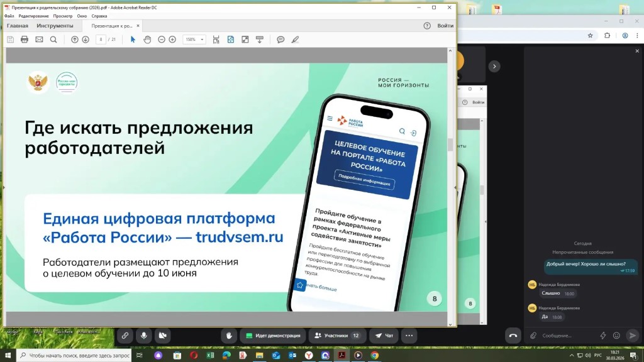Enter full screen mode icon
The image size is (644, 362).
tap(245, 40)
